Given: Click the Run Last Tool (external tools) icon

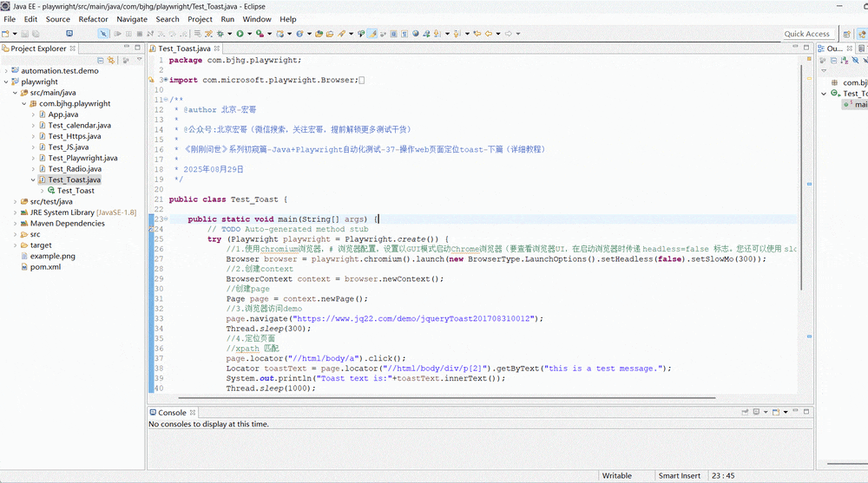Looking at the screenshot, I should [x=259, y=34].
